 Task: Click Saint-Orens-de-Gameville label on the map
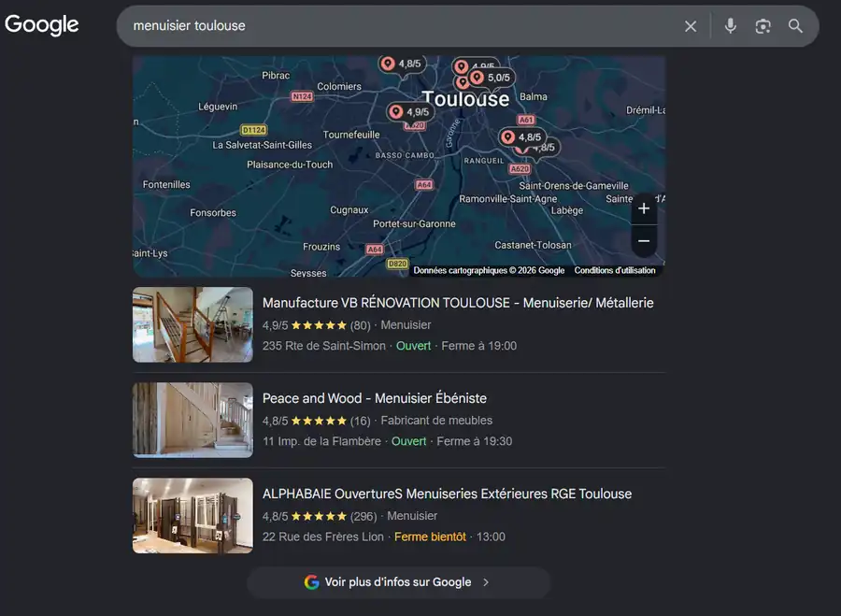574,186
